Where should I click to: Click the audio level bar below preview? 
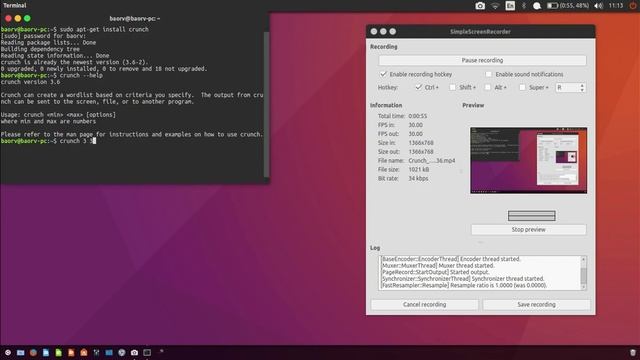click(531, 216)
